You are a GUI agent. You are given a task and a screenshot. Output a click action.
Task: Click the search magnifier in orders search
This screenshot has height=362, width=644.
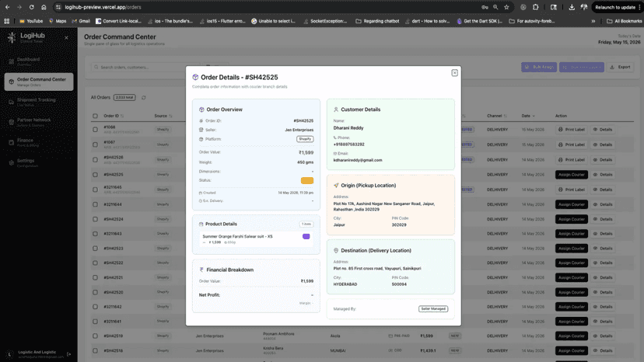[96, 67]
